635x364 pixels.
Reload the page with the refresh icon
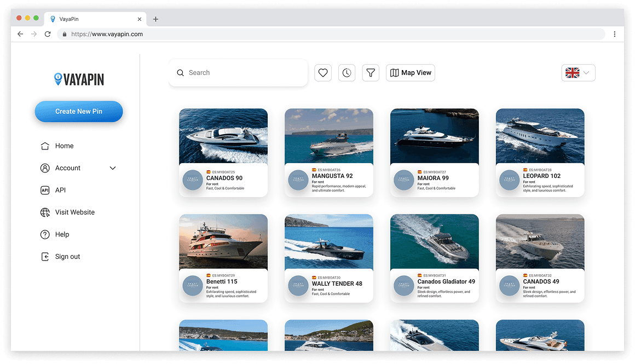pos(48,33)
